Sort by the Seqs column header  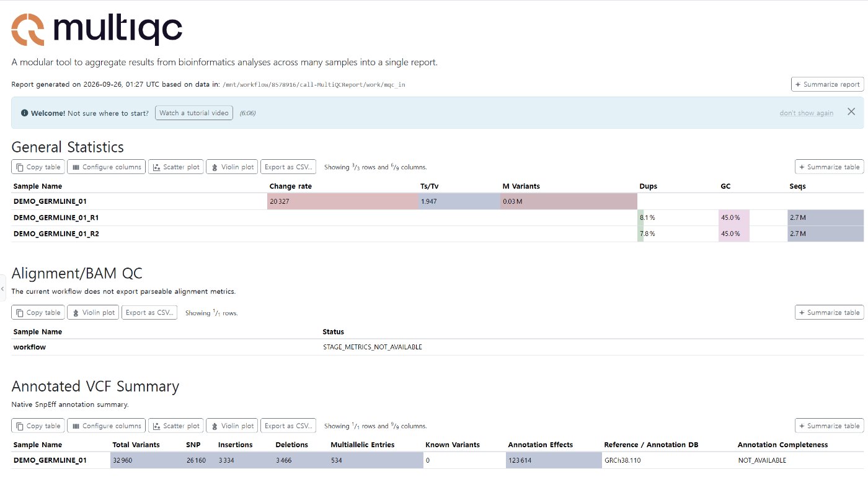797,186
